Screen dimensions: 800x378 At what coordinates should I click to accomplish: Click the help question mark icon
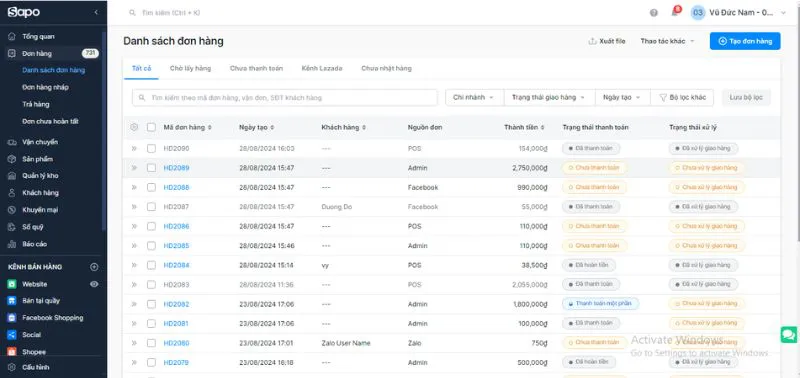pyautogui.click(x=654, y=13)
